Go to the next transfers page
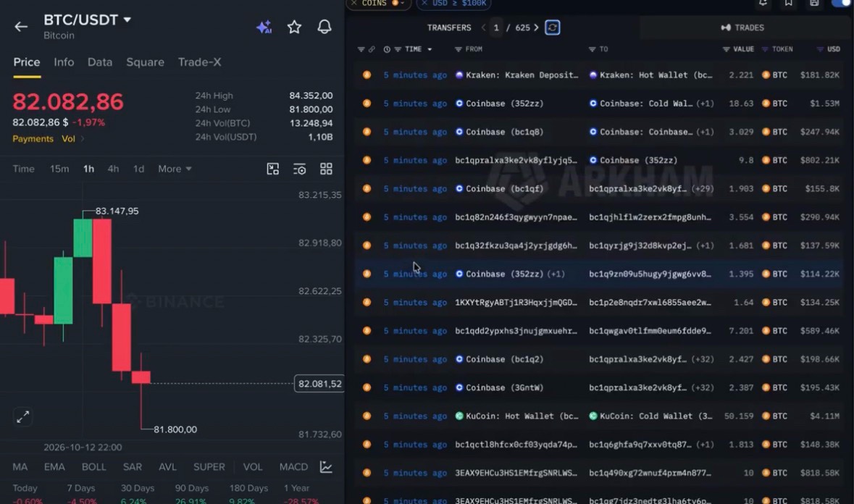The image size is (854, 504). pos(537,28)
